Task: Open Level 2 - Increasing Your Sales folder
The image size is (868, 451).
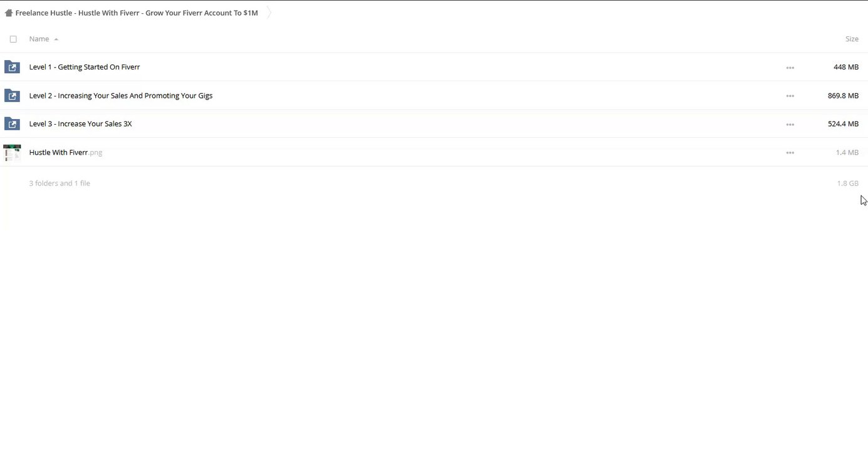Action: tap(121, 96)
